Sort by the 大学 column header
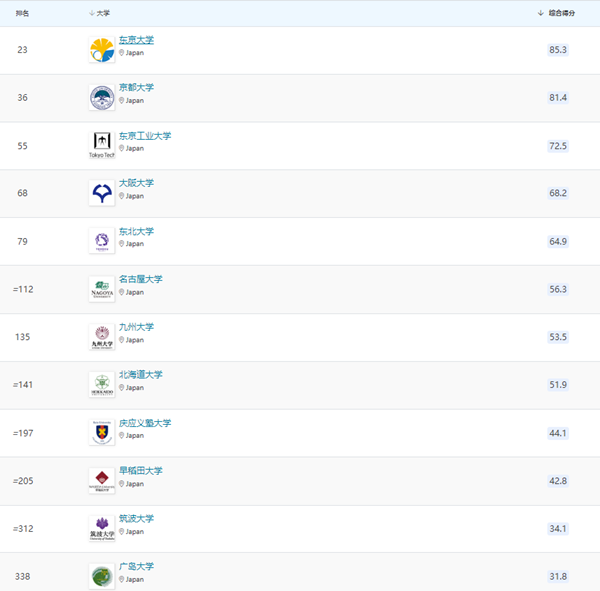This screenshot has height=591, width=600. [99, 13]
